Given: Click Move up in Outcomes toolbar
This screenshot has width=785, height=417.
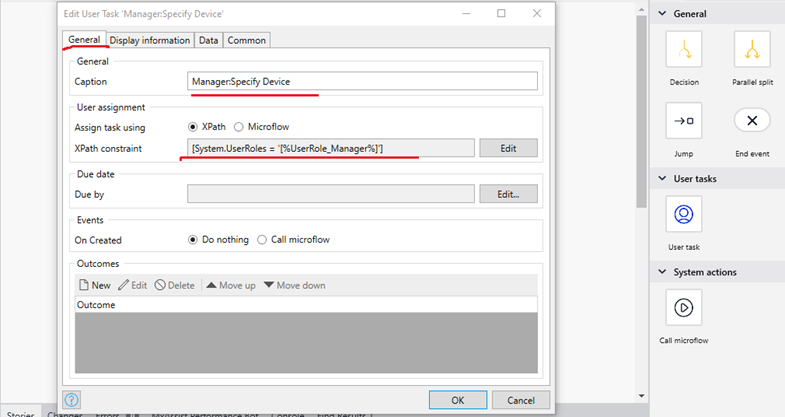Looking at the screenshot, I should point(231,285).
